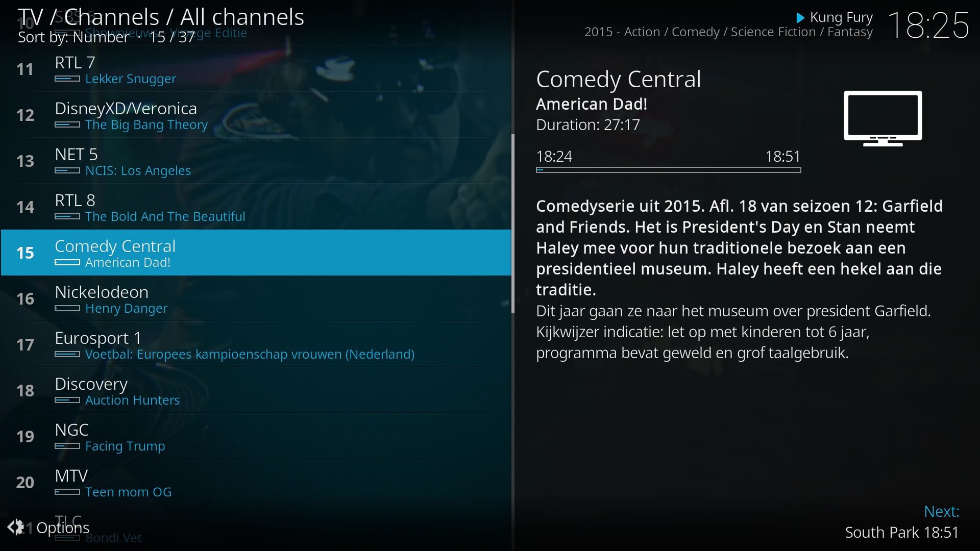
Task: Click the channel list scrollbar
Action: pos(513,253)
